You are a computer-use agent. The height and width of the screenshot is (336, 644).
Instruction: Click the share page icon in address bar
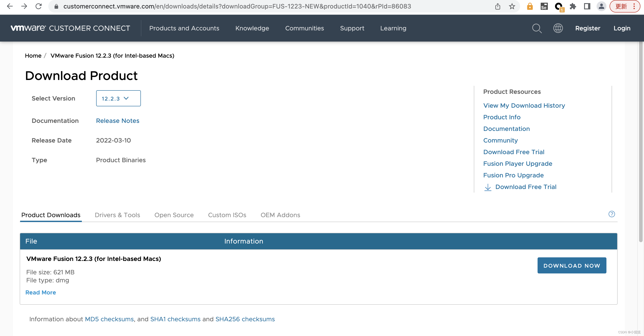[x=498, y=6]
